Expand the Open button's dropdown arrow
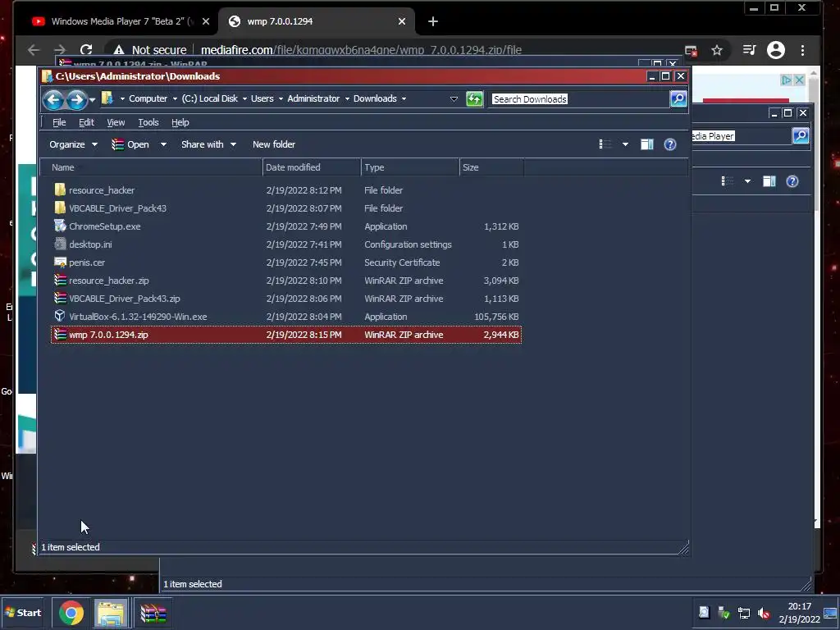Screen dimensions: 840x630 [163, 144]
